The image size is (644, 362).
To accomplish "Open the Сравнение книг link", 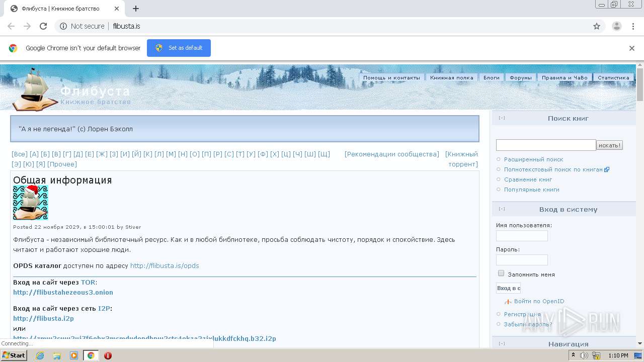I will click(x=528, y=179).
